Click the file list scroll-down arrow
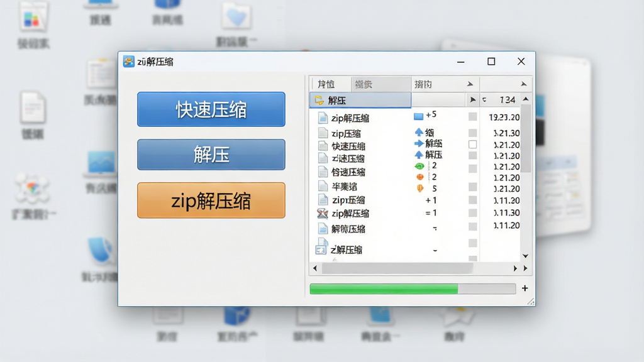This screenshot has width=644, height=362. [526, 256]
